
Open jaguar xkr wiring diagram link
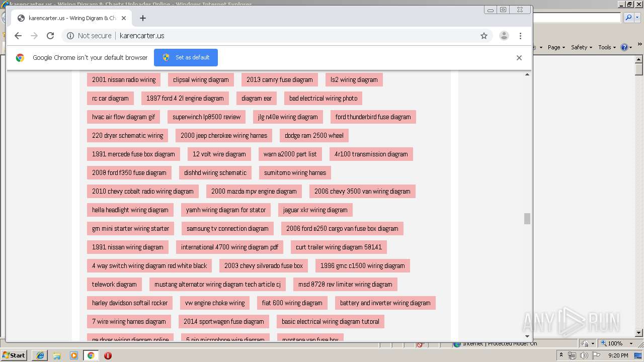pos(315,210)
